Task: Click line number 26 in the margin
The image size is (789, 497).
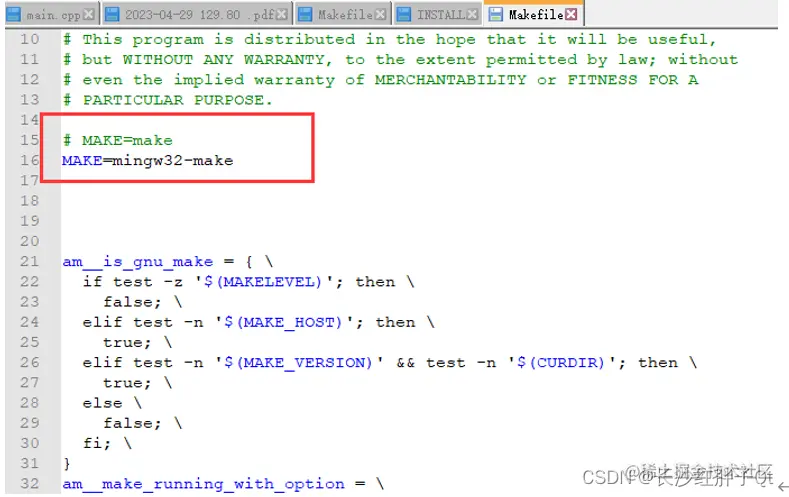Action: click(x=30, y=363)
